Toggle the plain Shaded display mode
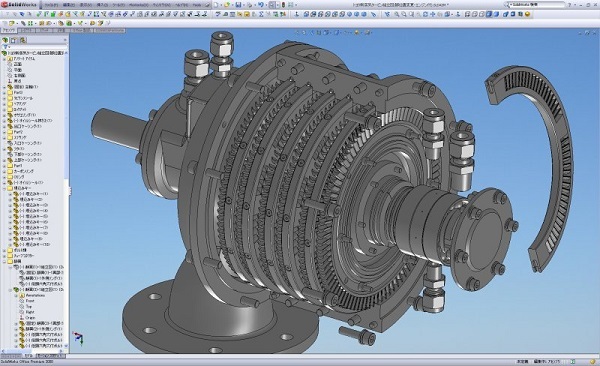This screenshot has width=600, height=366. pos(496,14)
